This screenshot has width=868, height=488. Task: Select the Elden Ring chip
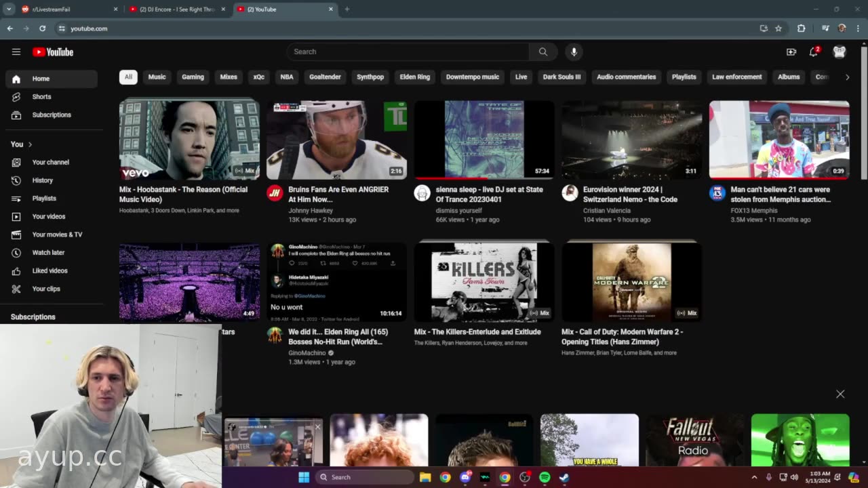[x=415, y=77]
